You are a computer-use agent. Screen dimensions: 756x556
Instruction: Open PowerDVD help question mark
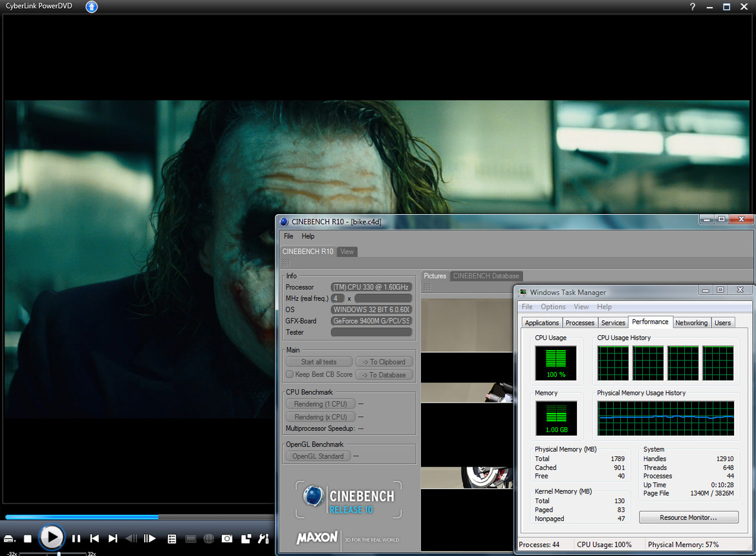[x=693, y=6]
